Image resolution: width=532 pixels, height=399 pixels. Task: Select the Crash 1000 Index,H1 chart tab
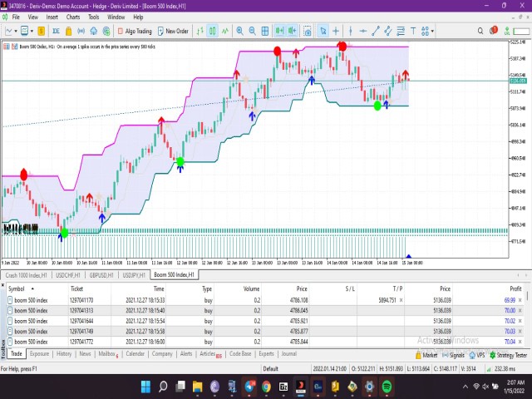pos(26,275)
